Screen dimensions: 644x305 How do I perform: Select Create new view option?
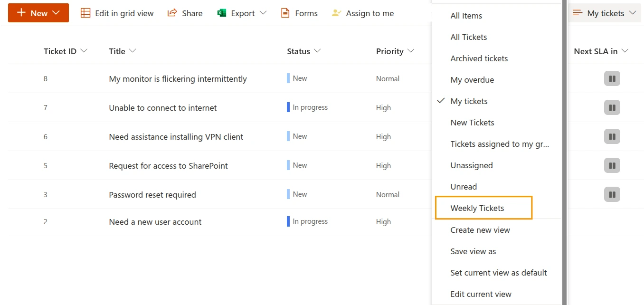[x=480, y=230]
